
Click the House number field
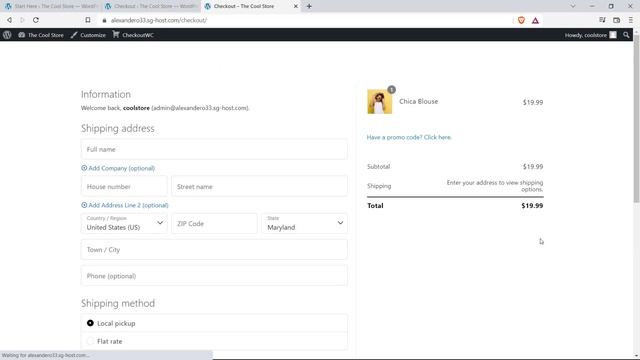124,187
